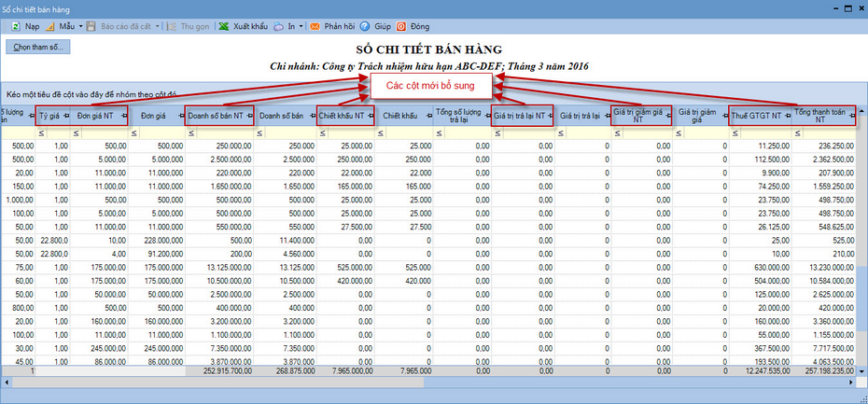Pin the Thuế GTGT NT column
This screenshot has height=404, width=868.
pyautogui.click(x=787, y=115)
